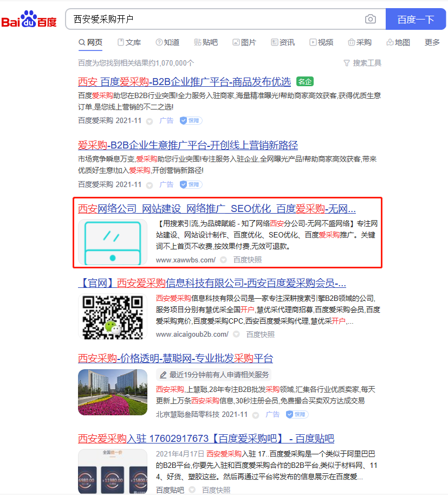Click 保障 badge under 慧聪网 result
Image resolution: width=448 pixels, height=495 pixels.
[297, 415]
